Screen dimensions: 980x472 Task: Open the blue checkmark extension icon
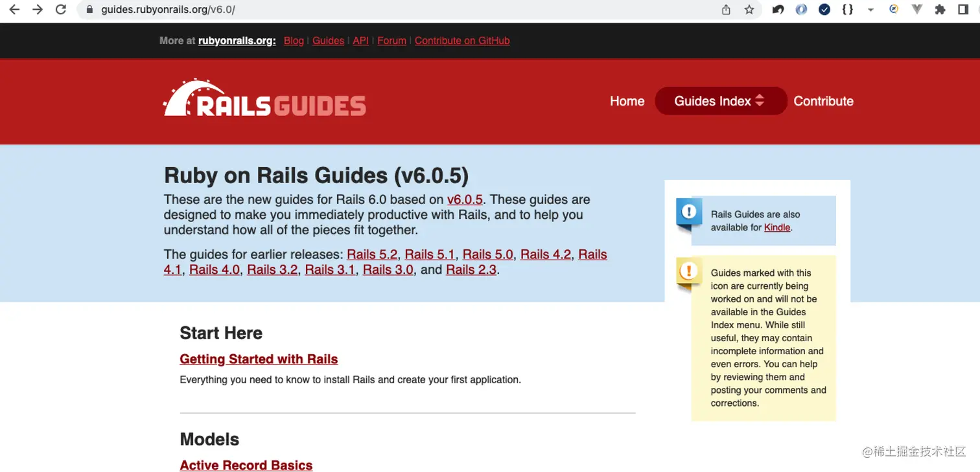click(x=824, y=10)
